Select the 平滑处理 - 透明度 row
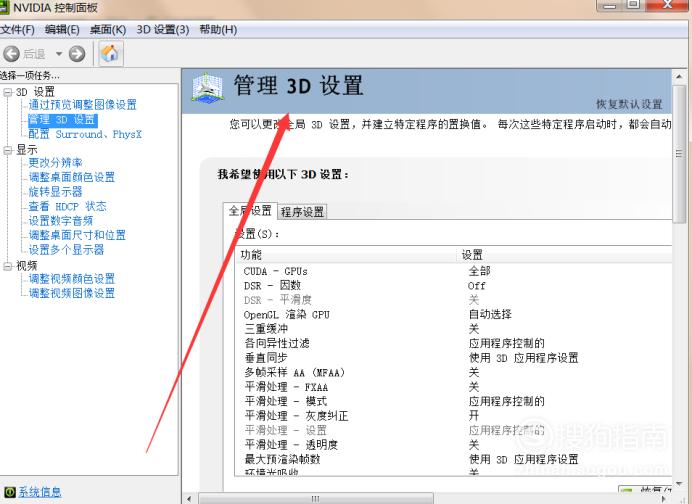692x504 pixels. pyautogui.click(x=454, y=445)
